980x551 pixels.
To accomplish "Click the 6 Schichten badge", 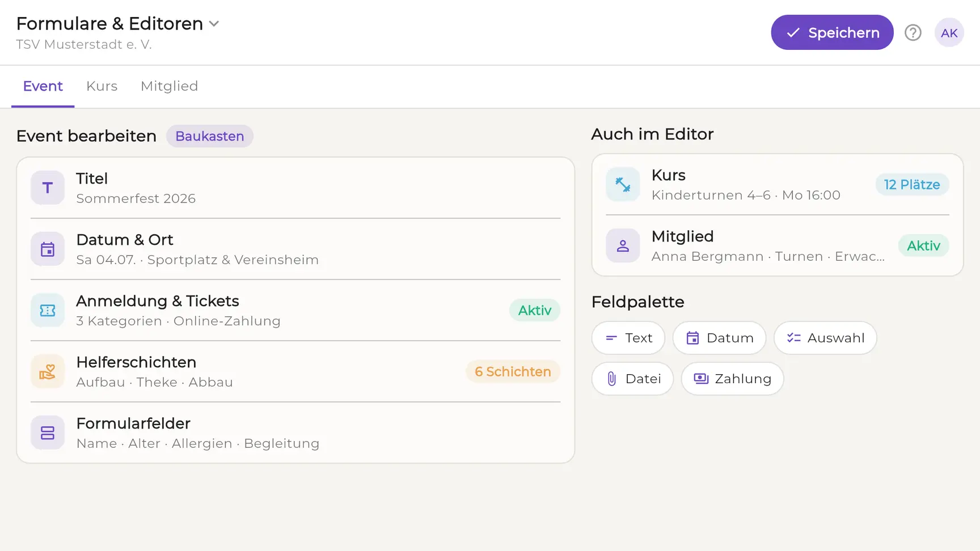I will [x=513, y=372].
